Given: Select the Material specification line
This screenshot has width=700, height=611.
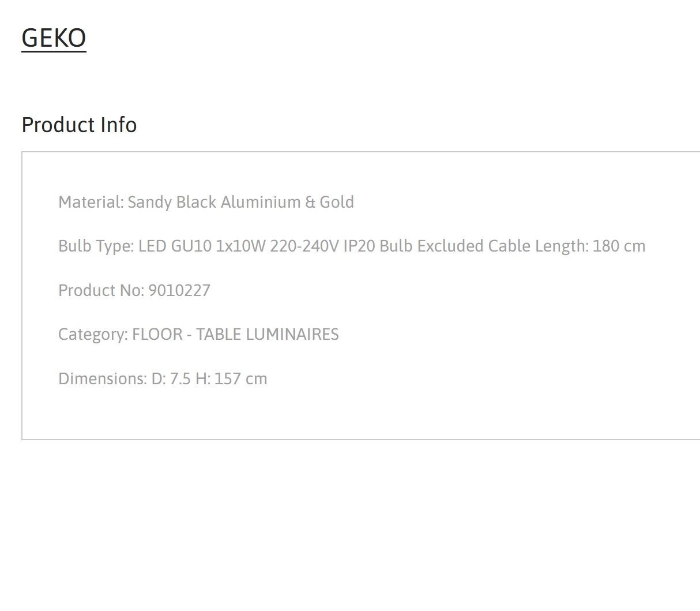Looking at the screenshot, I should tap(206, 202).
